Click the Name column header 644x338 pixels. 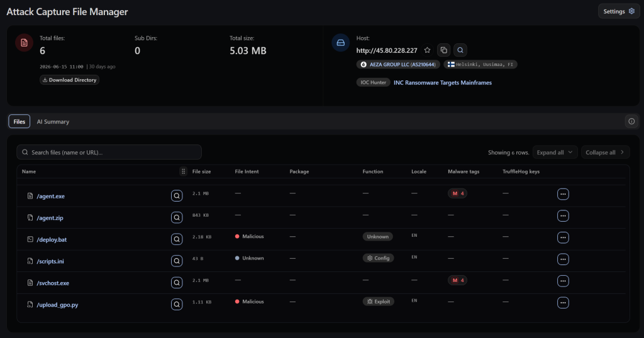(29, 172)
